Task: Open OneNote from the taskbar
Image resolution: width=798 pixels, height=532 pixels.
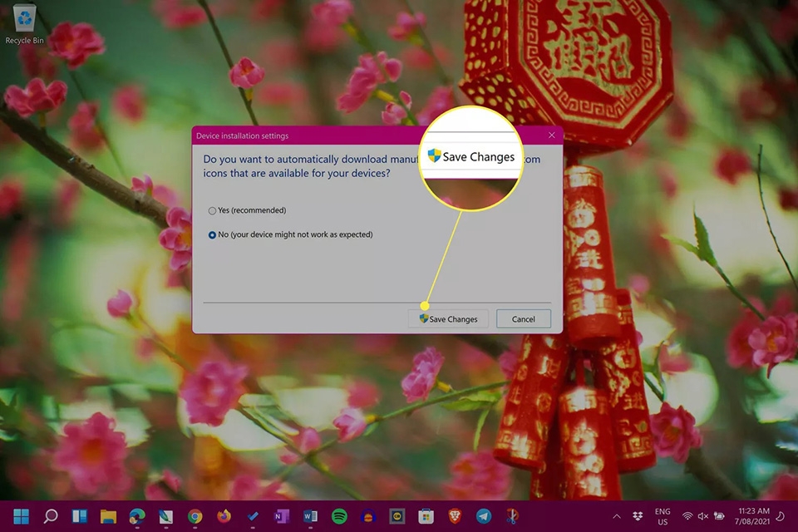Action: pos(281,515)
